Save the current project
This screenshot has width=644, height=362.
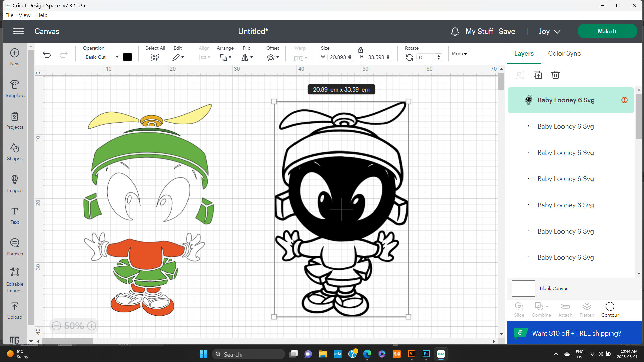[507, 31]
